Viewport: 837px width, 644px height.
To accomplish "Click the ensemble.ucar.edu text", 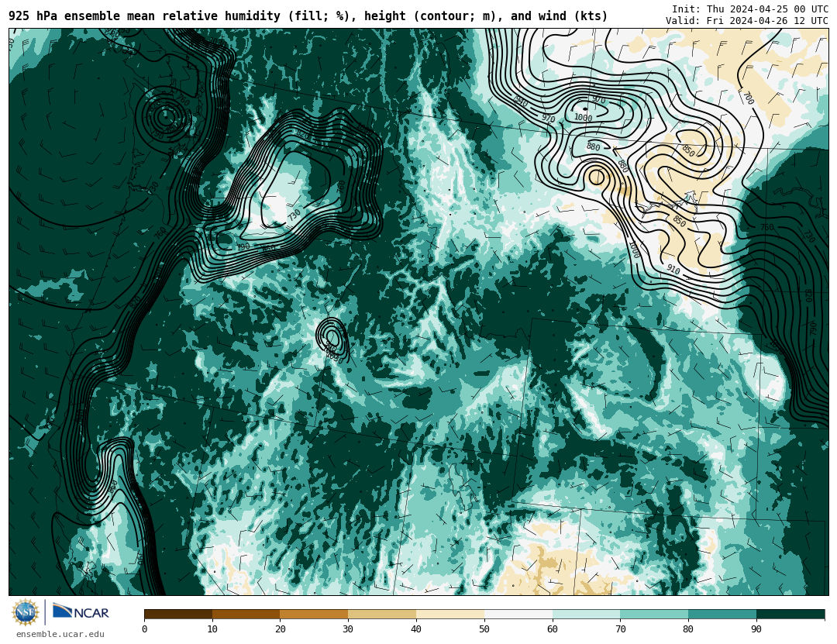I will pyautogui.click(x=60, y=635).
